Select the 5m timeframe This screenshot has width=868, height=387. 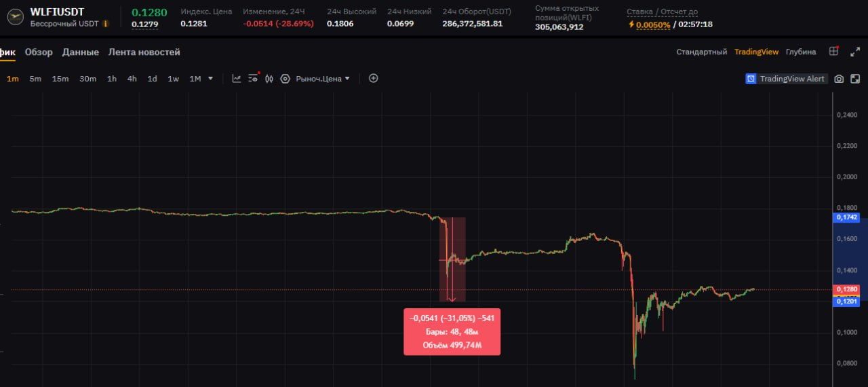[35, 79]
